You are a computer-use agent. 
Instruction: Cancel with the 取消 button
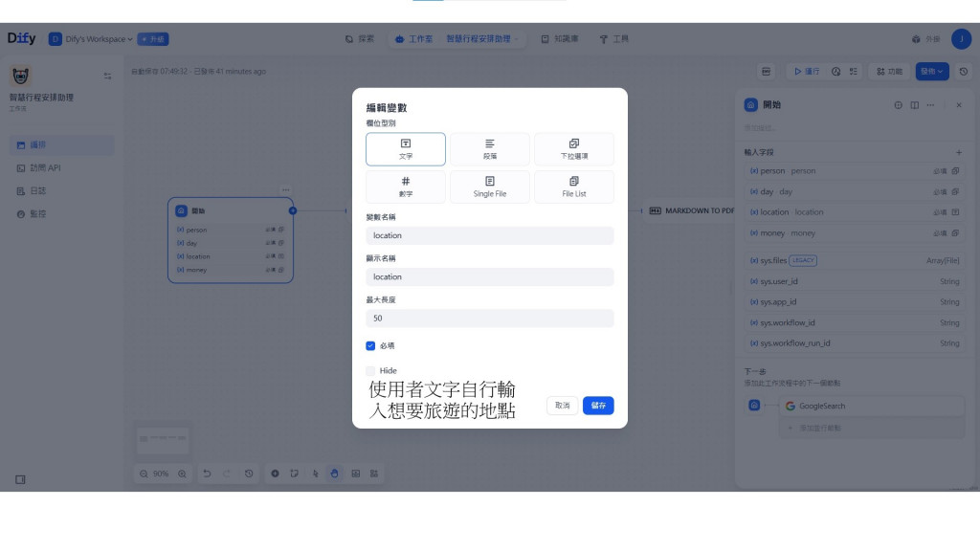pos(562,406)
